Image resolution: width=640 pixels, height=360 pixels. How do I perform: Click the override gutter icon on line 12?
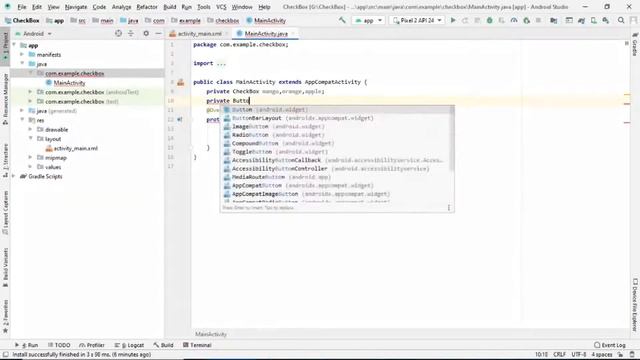180,120
